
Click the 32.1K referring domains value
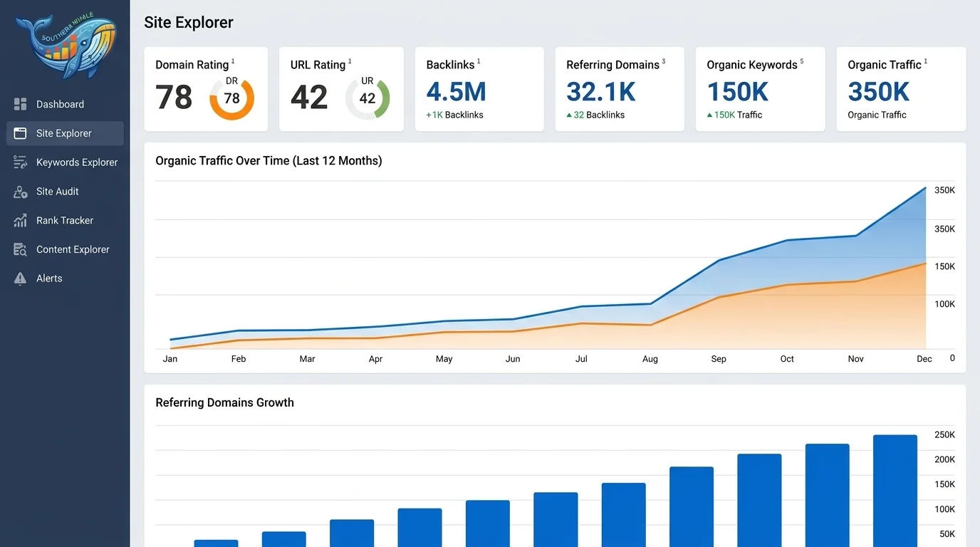(601, 92)
